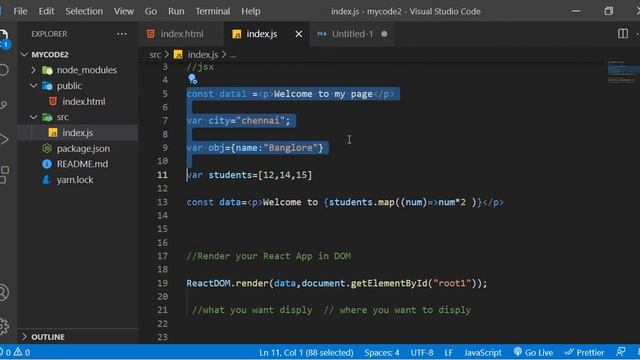Click '//Render your React App in DOM' comment
This screenshot has height=360, width=640.
click(x=269, y=256)
